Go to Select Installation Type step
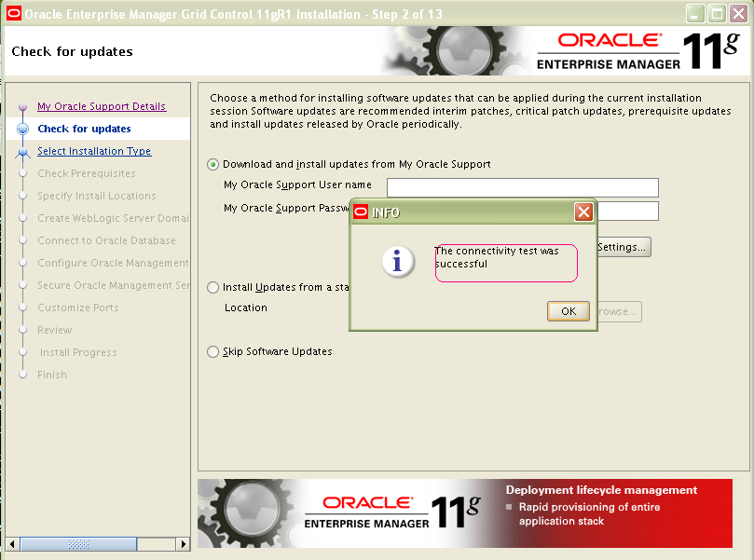754x560 pixels. 93,151
